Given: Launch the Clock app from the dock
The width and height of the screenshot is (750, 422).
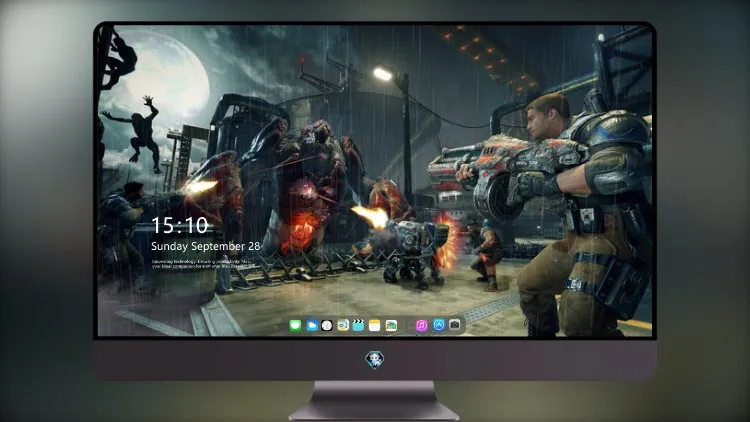Looking at the screenshot, I should 327,325.
